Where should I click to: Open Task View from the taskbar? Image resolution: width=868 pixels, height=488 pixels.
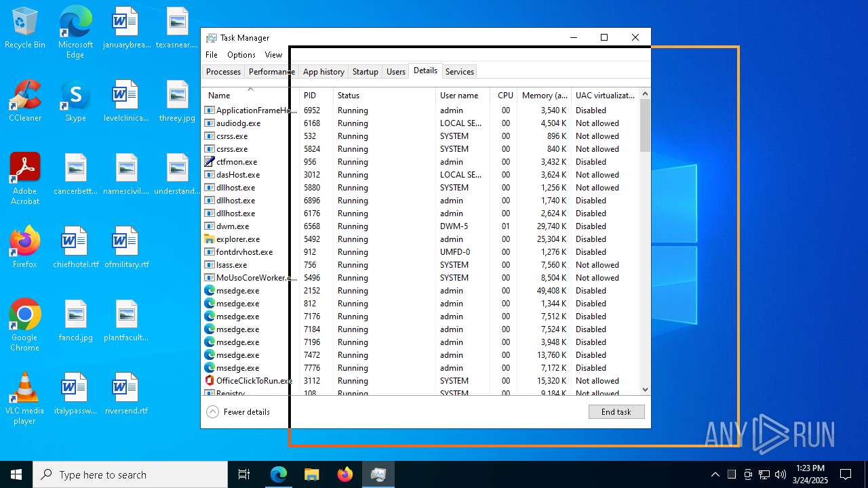244,474
